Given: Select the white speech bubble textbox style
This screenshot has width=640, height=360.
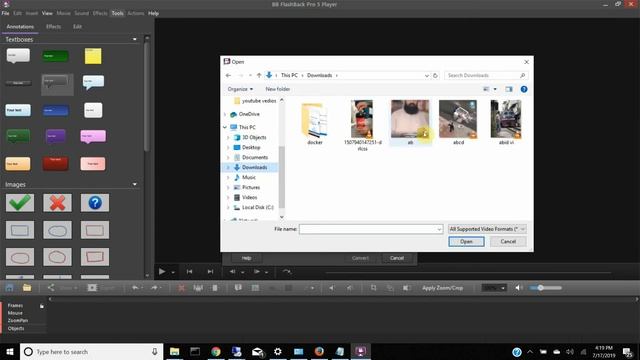Looking at the screenshot, I should (x=18, y=56).
